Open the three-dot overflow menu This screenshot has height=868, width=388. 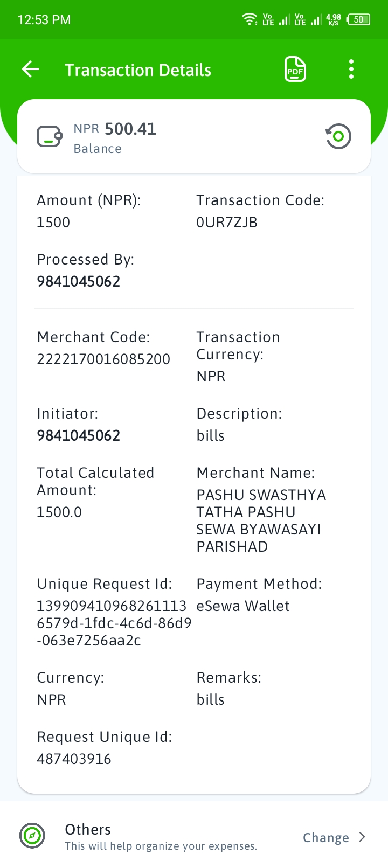click(351, 70)
